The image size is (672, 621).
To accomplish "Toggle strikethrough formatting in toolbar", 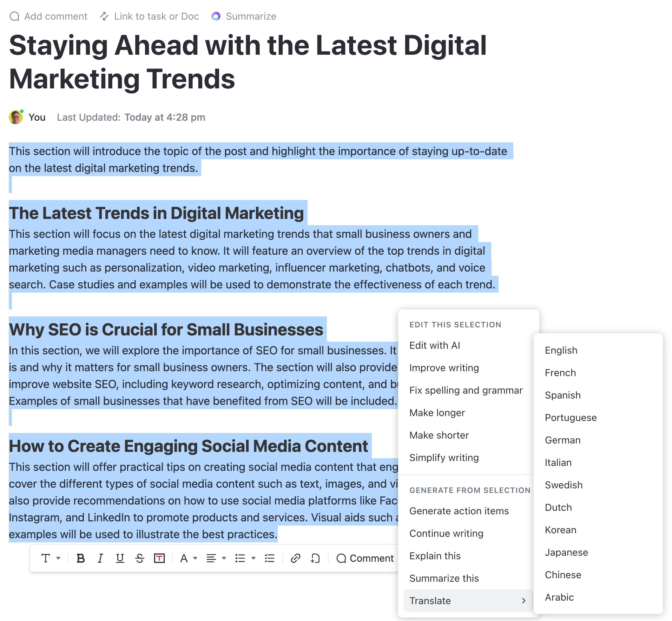I will tap(140, 558).
